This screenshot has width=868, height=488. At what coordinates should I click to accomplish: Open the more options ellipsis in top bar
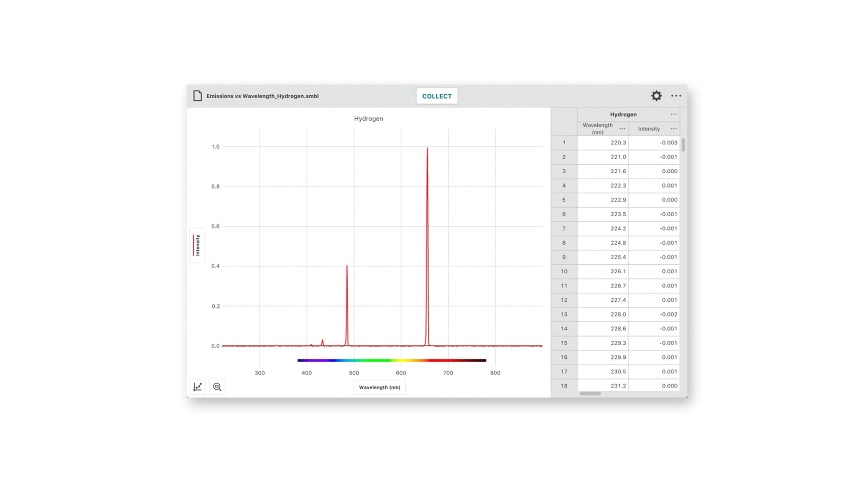(676, 96)
